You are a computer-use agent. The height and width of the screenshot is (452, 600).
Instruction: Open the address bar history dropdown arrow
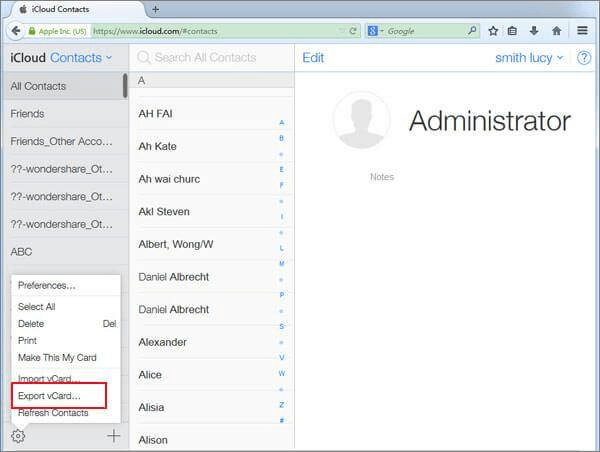coord(341,31)
